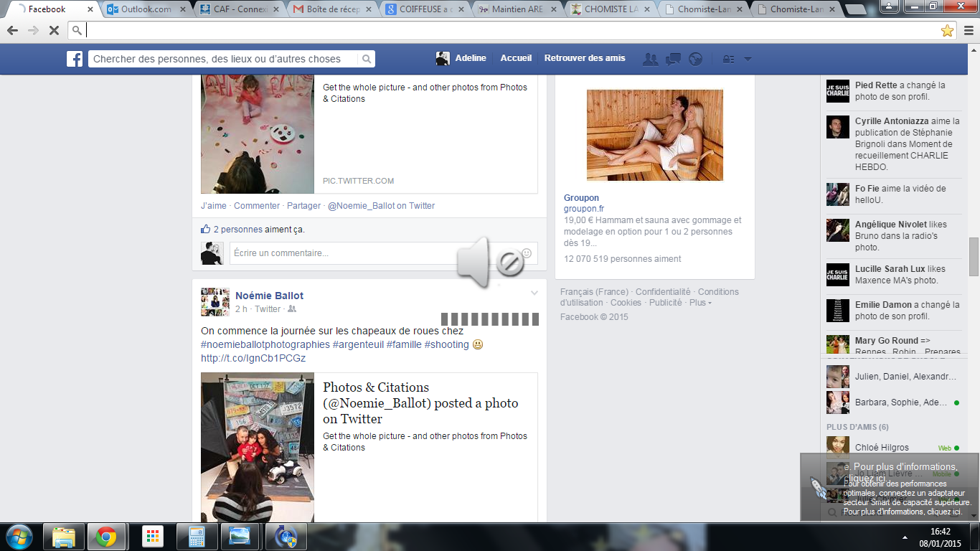Screen dimensions: 980x551
Task: Click in the Écrire un commentaire field
Action: (383, 253)
